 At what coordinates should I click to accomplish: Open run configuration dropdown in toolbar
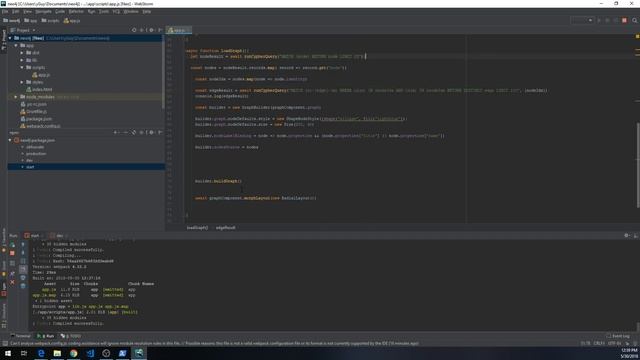click(x=582, y=20)
